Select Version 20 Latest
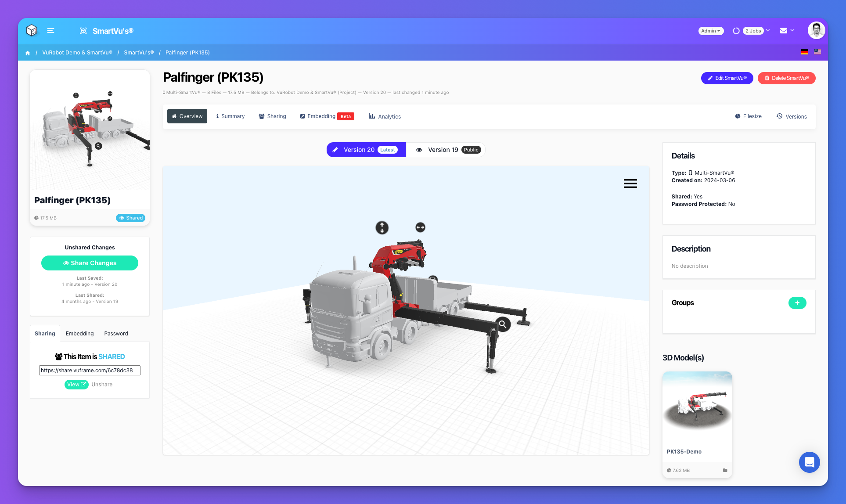Image resolution: width=846 pixels, height=504 pixels. tap(366, 150)
